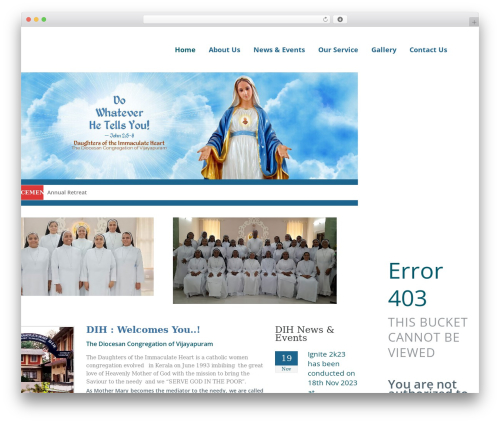Click the red announcement ticker label
Viewport: 500px width, 423px height.
pyautogui.click(x=32, y=192)
